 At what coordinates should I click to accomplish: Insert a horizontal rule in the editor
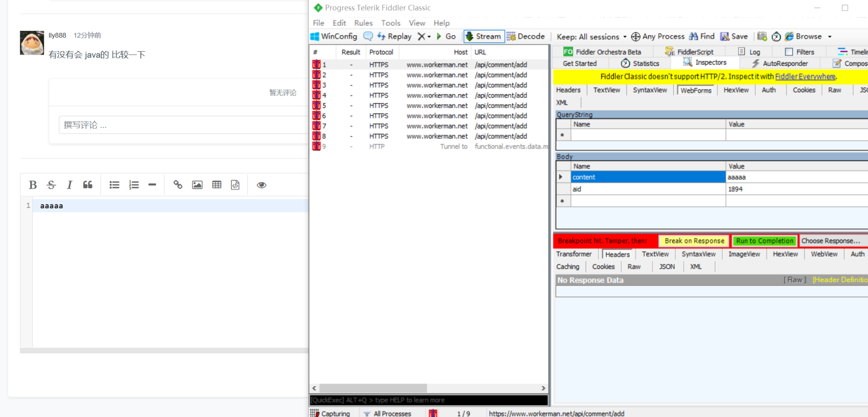(152, 185)
